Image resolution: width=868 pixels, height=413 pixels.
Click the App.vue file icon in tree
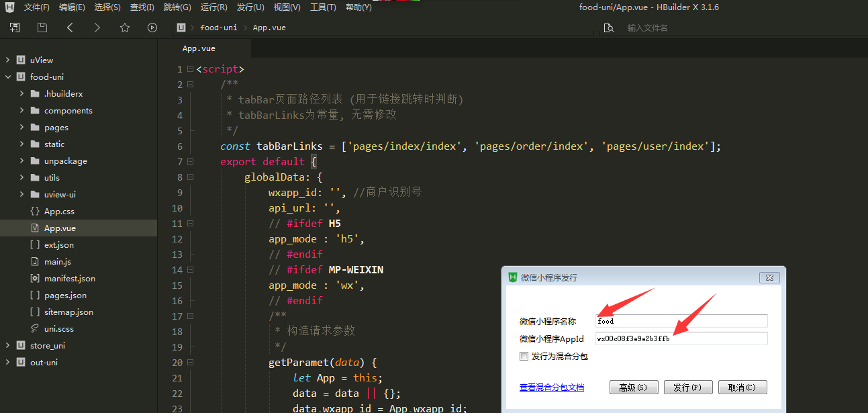coord(35,228)
